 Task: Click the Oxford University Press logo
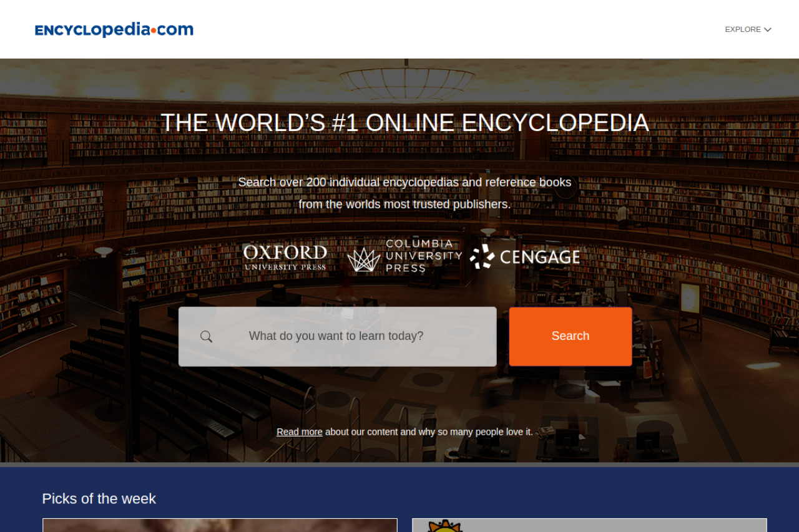pos(285,257)
